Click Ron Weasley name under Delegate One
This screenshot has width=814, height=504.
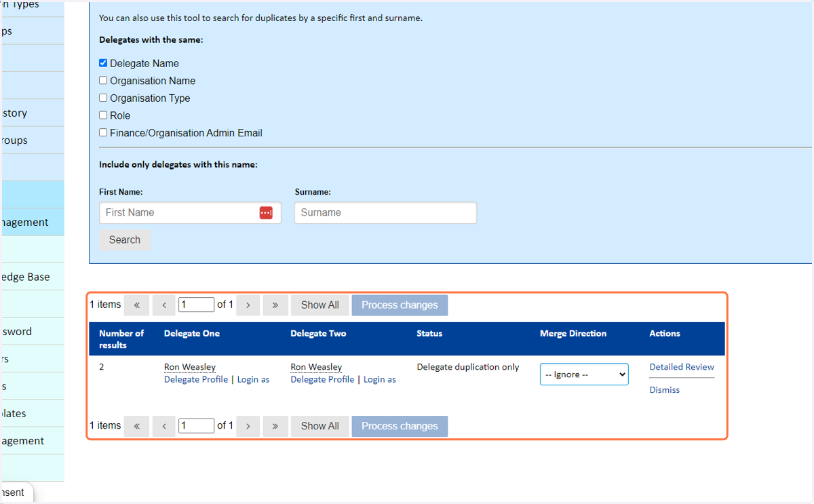pyautogui.click(x=190, y=367)
